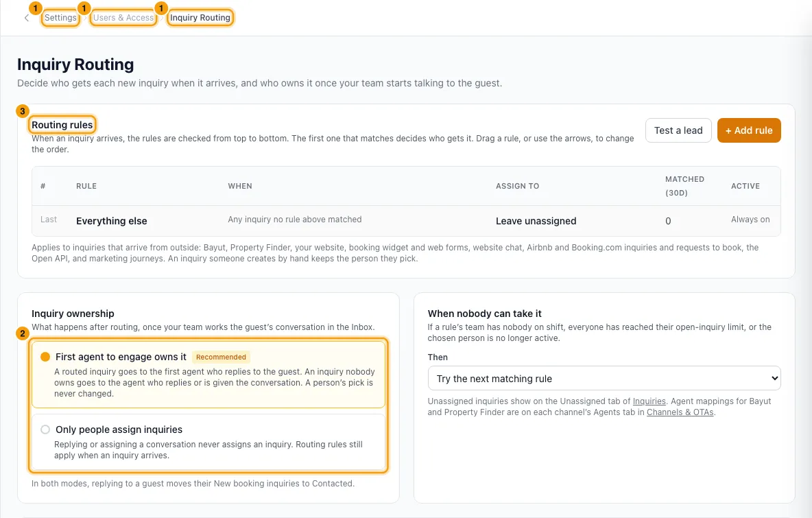This screenshot has height=518, width=812.
Task: Click the + Add rule button
Action: click(748, 130)
